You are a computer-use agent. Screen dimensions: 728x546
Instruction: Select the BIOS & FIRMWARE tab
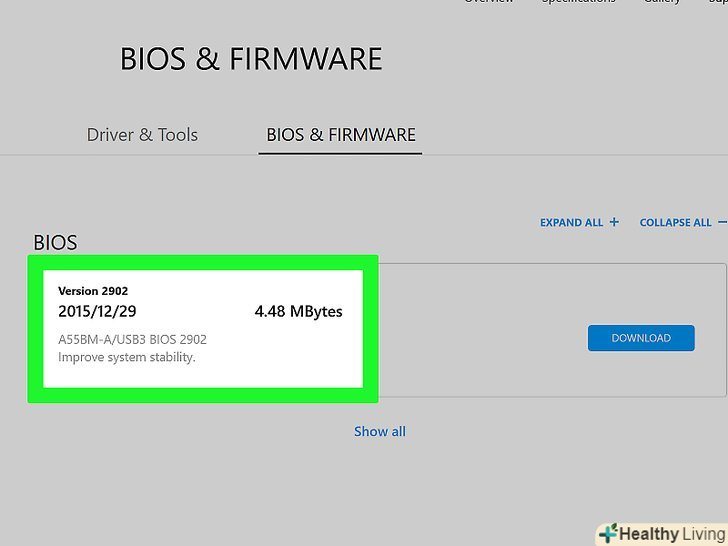coord(341,135)
